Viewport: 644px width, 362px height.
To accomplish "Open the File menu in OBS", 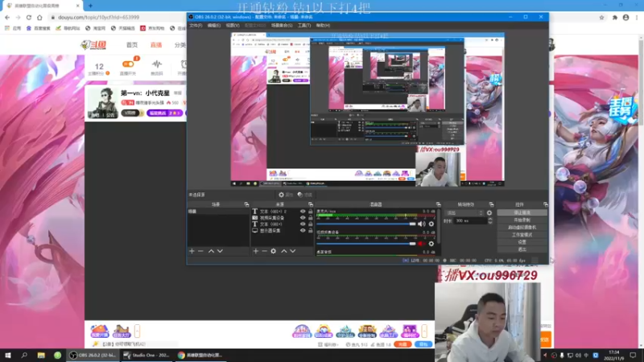I will click(196, 26).
